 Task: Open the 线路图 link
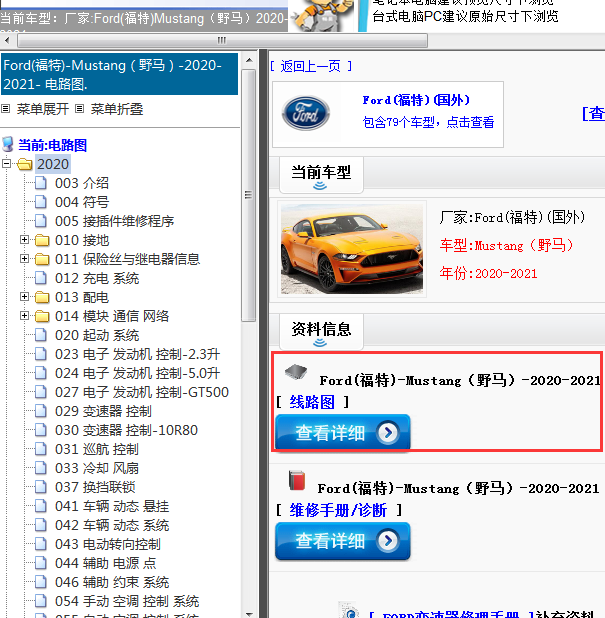tap(312, 402)
